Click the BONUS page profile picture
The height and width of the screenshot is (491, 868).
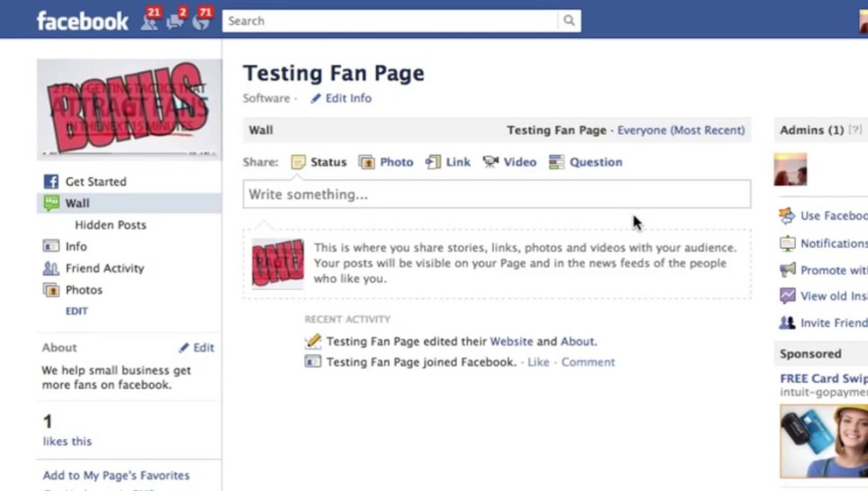tap(129, 109)
